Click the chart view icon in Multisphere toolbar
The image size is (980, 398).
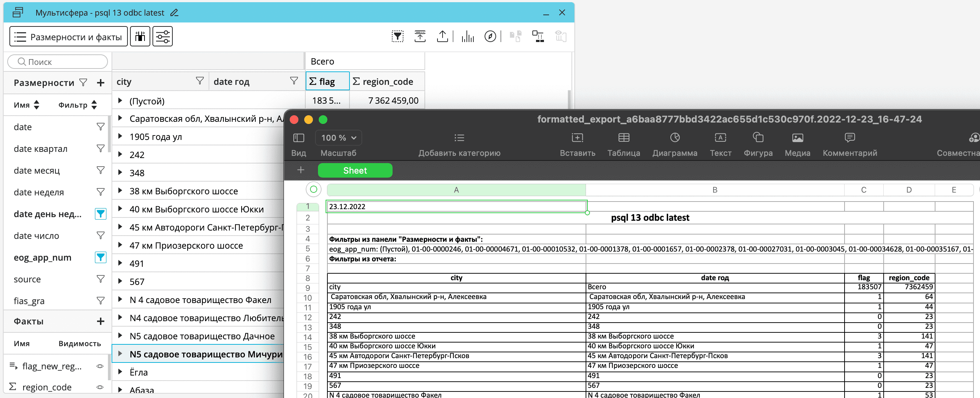click(x=468, y=37)
